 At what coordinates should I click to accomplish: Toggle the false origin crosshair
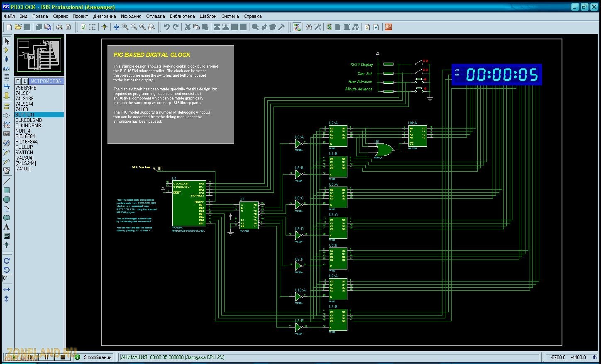[104, 27]
